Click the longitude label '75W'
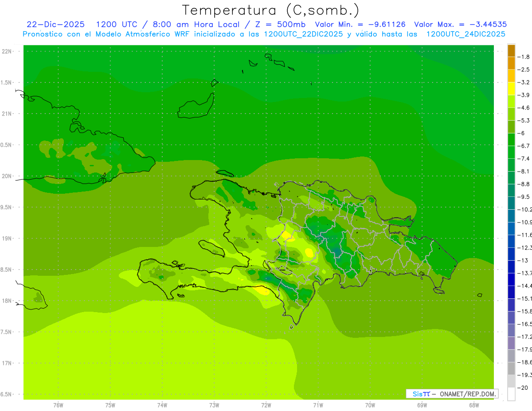Viewport: 532px width, 411px height. point(110,405)
